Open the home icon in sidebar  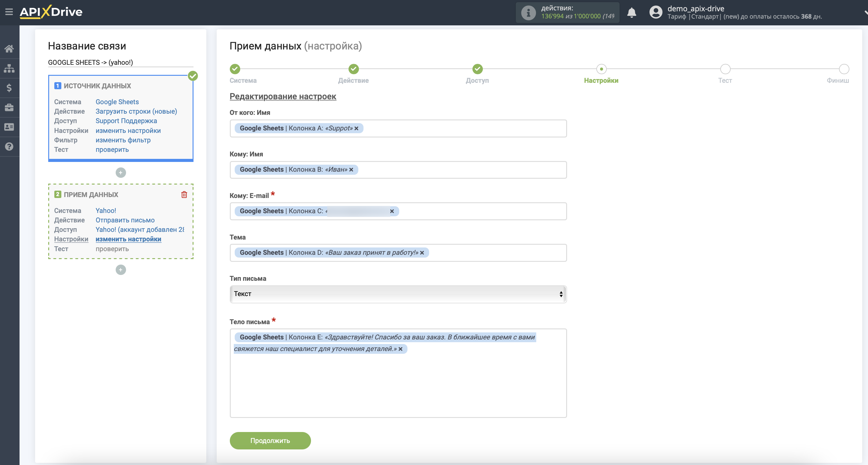pyautogui.click(x=9, y=49)
